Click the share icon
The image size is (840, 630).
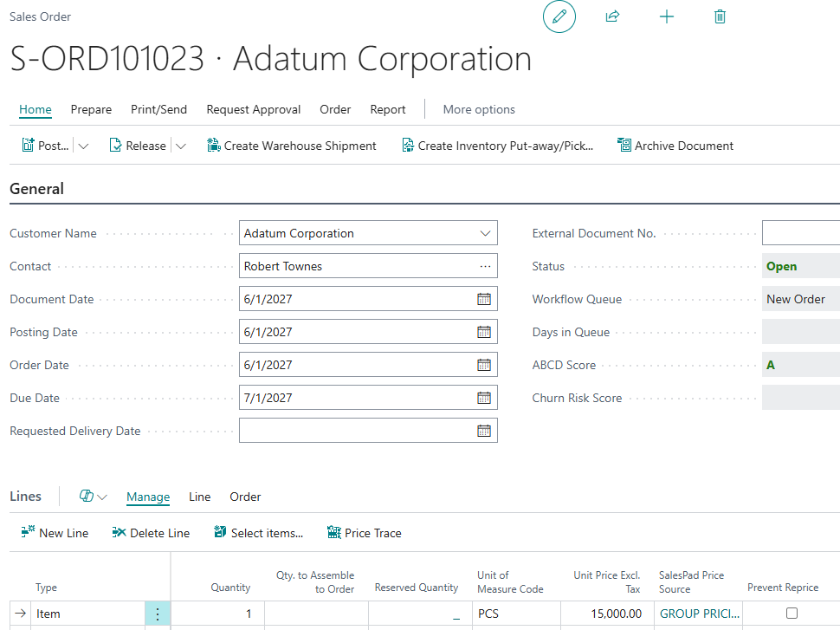click(x=612, y=16)
